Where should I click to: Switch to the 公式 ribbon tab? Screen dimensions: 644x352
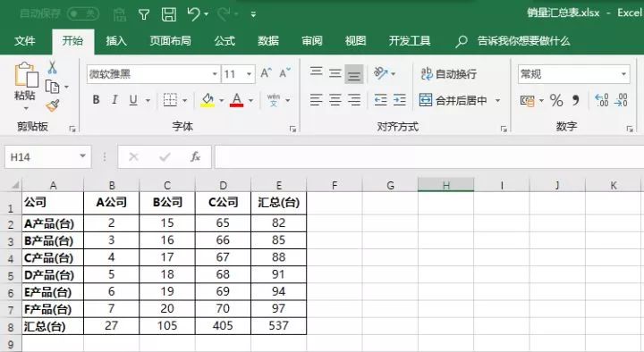pyautogui.click(x=225, y=40)
